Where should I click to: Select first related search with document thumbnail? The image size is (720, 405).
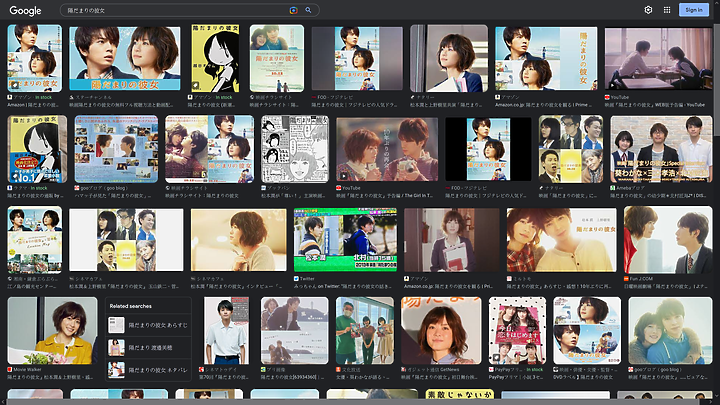click(148, 325)
